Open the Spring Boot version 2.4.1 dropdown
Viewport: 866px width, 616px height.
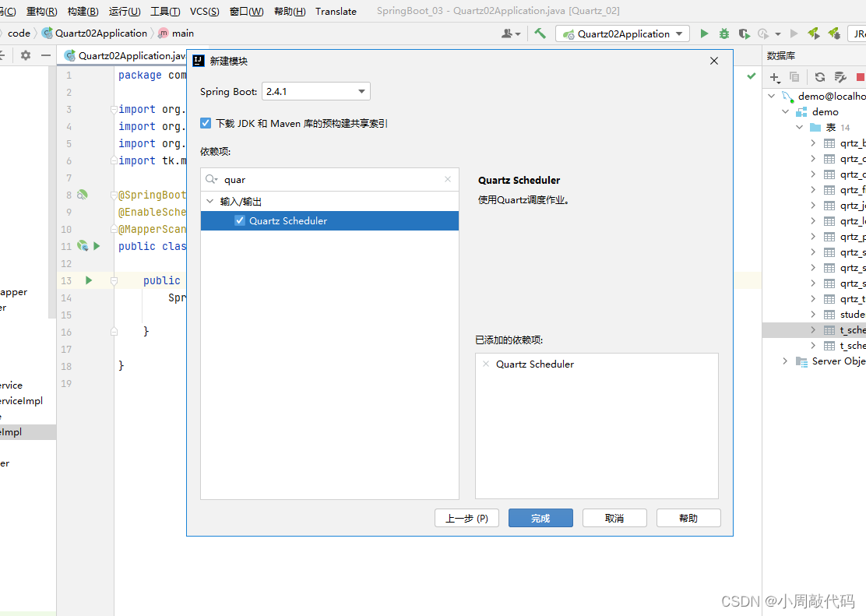361,91
